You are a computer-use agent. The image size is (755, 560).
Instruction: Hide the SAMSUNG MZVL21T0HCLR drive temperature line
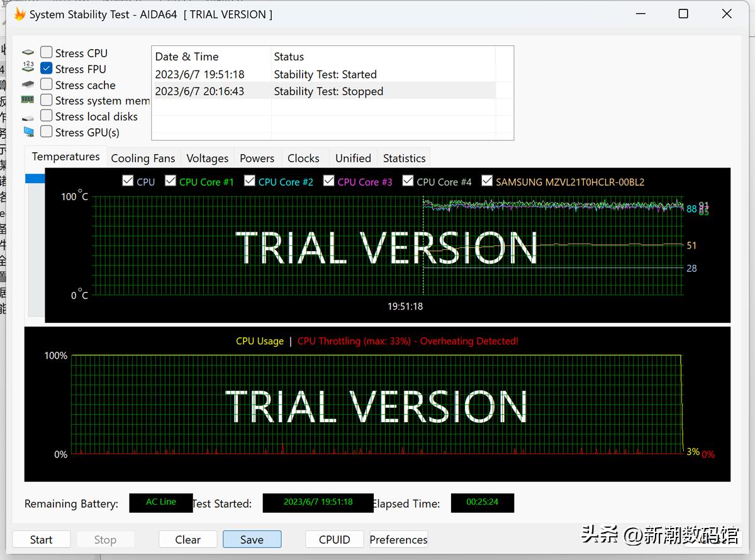click(x=487, y=181)
